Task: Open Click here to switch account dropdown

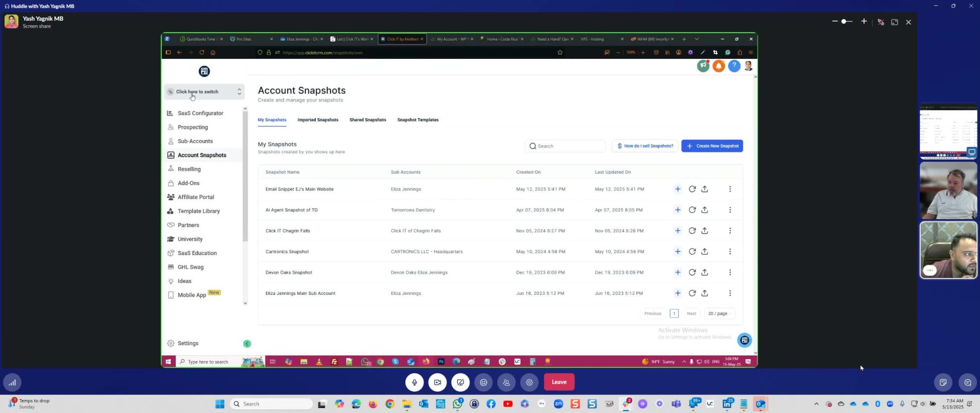Action: 204,92
